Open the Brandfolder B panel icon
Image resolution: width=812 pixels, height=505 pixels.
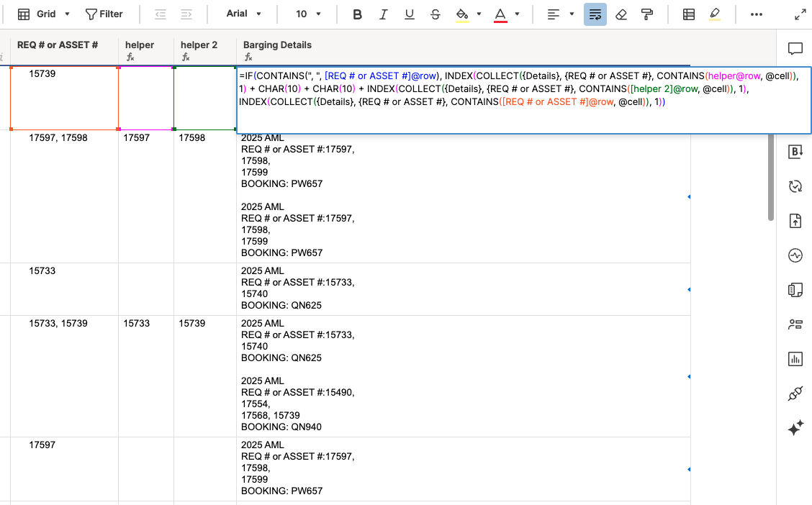(x=795, y=152)
